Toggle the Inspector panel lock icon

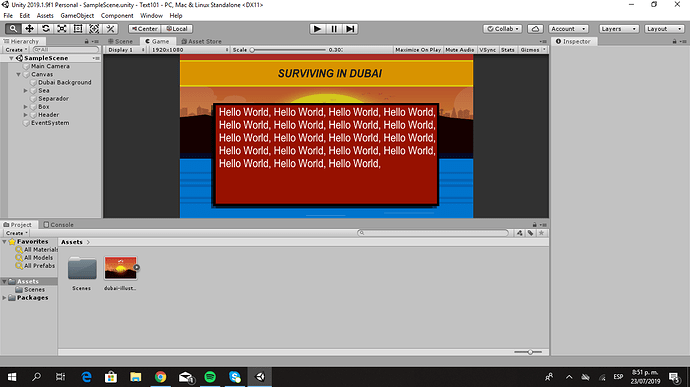pos(674,41)
